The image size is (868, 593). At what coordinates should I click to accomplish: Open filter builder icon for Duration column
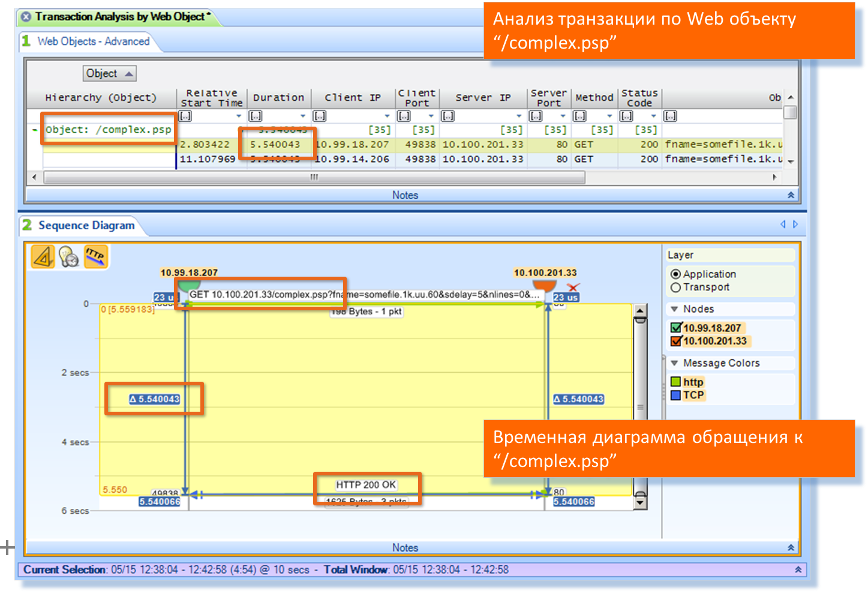tap(256, 116)
